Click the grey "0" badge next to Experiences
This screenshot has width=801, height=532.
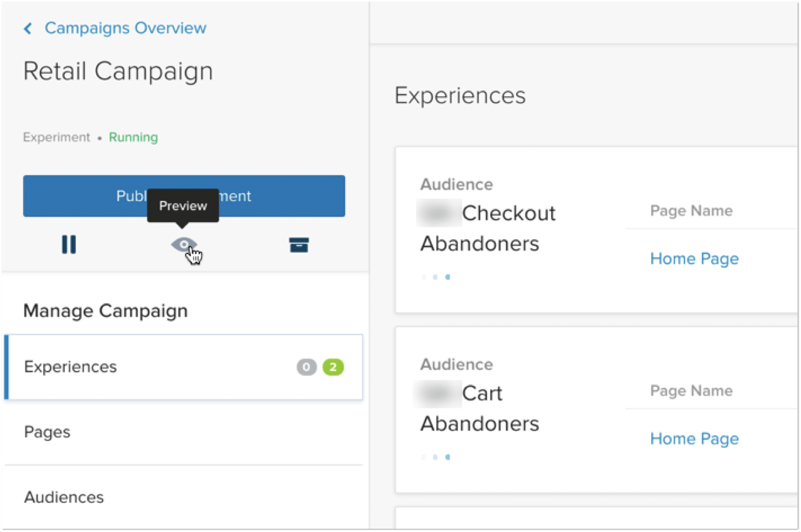(x=306, y=367)
